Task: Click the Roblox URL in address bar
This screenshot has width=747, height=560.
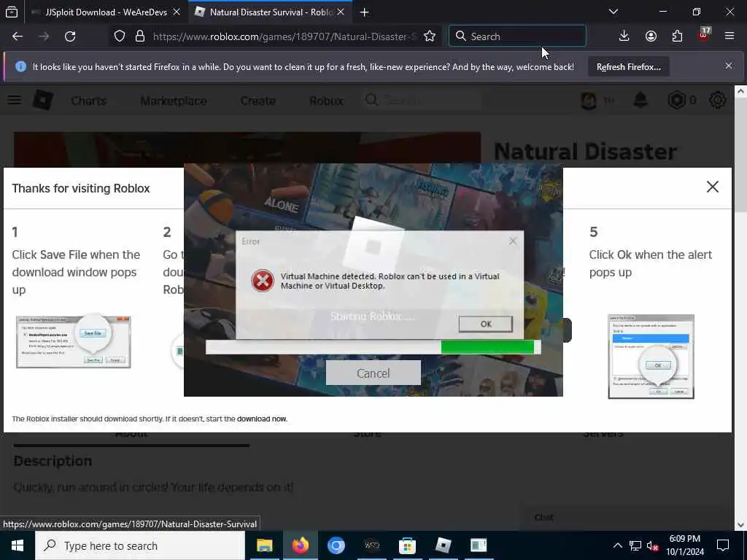Action: 285,36
